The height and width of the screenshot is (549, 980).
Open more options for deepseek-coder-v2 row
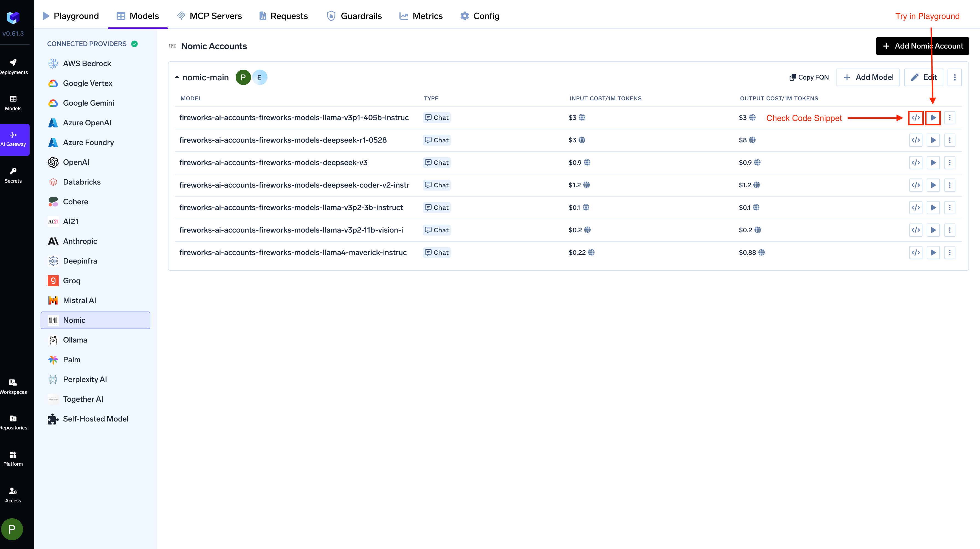tap(949, 185)
